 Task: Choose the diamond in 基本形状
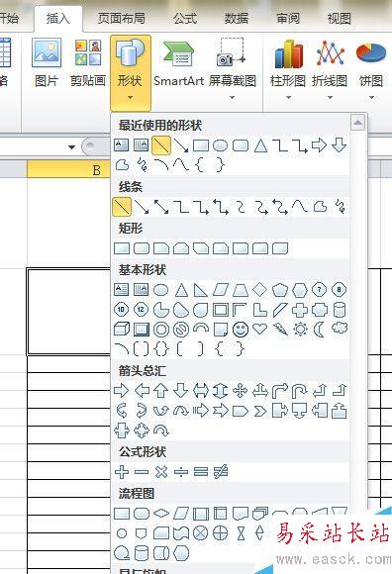260,290
